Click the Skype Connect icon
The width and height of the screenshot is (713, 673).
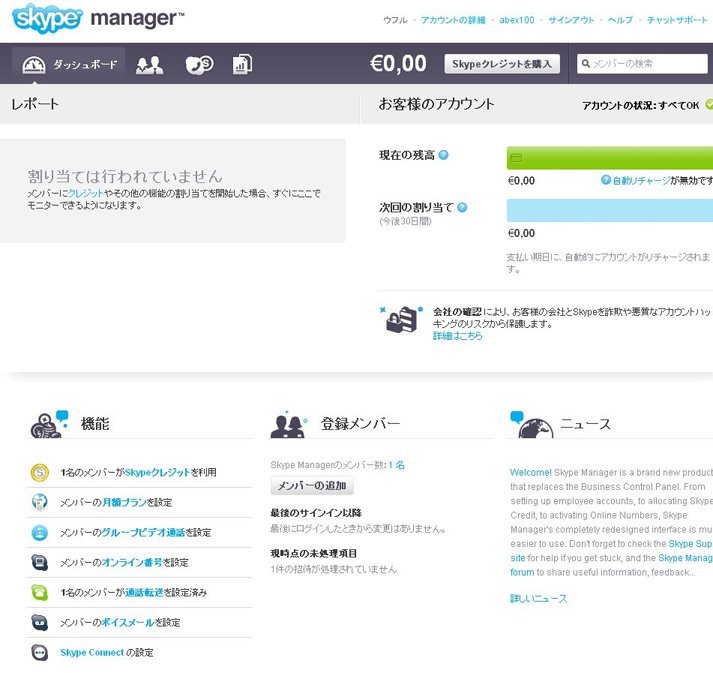40,652
